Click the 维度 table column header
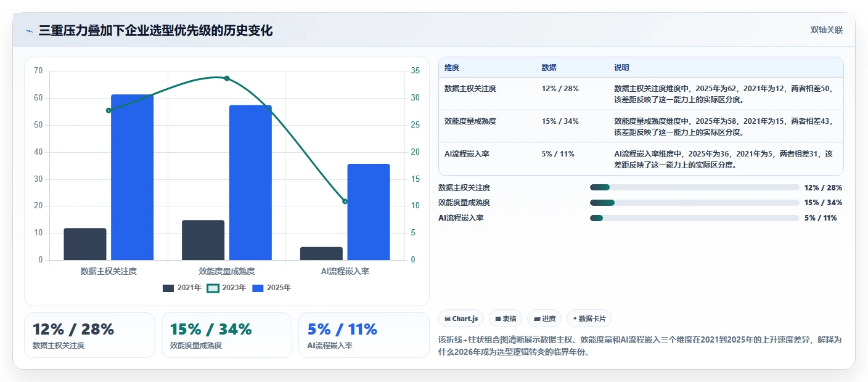Image resolution: width=868 pixels, height=382 pixels. click(x=452, y=68)
